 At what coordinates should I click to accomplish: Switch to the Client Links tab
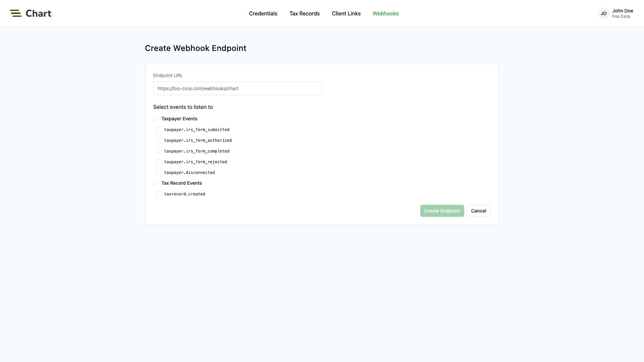tap(346, 13)
